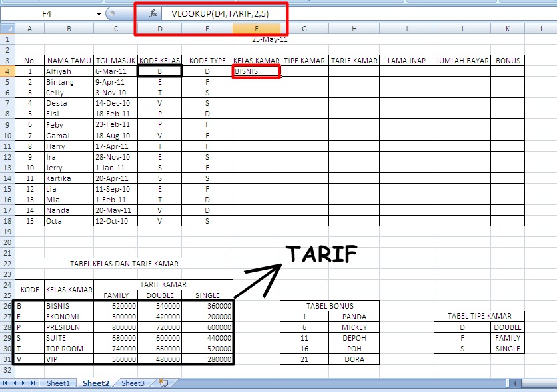Click the value 280000 cell
557x392 pixels.
(207, 359)
